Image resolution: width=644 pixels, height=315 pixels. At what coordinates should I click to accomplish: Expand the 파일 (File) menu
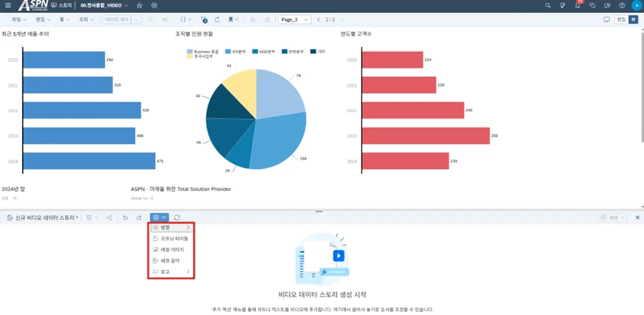(x=16, y=20)
